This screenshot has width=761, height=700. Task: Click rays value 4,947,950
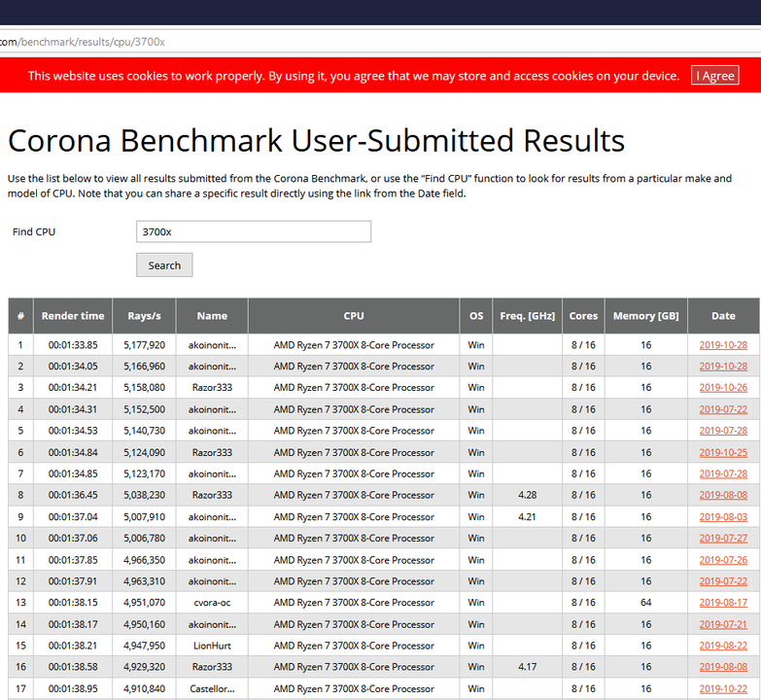144,647
